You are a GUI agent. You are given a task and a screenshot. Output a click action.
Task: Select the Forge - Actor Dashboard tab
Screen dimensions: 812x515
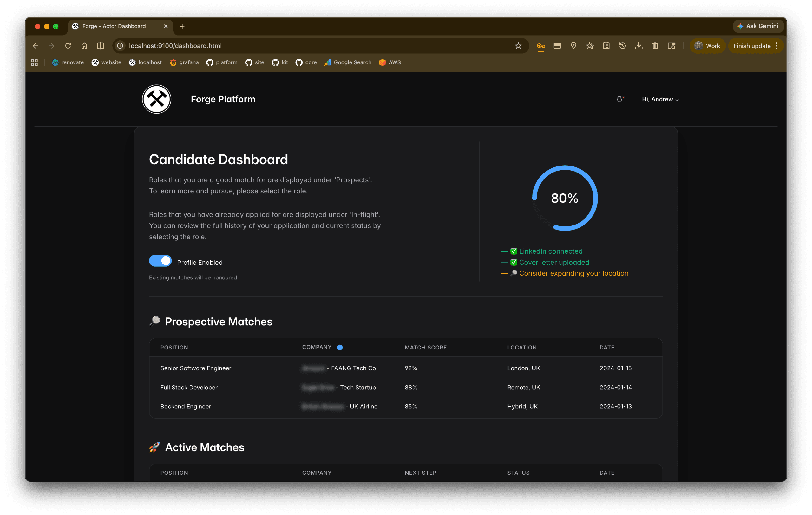pos(121,26)
